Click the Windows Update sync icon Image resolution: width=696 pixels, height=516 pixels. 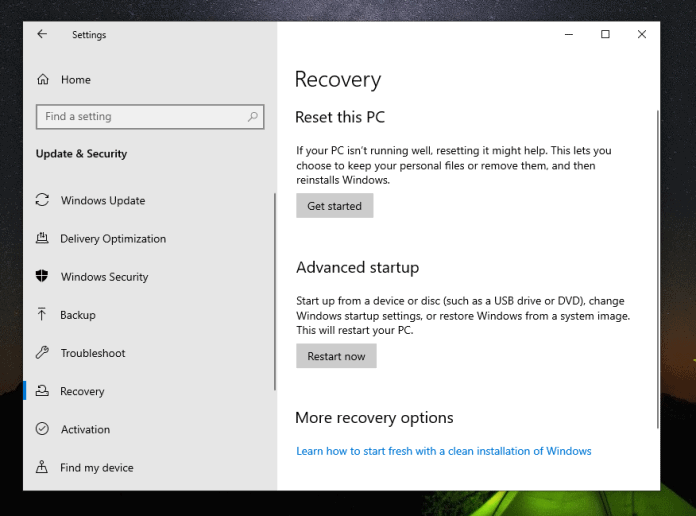click(x=42, y=200)
